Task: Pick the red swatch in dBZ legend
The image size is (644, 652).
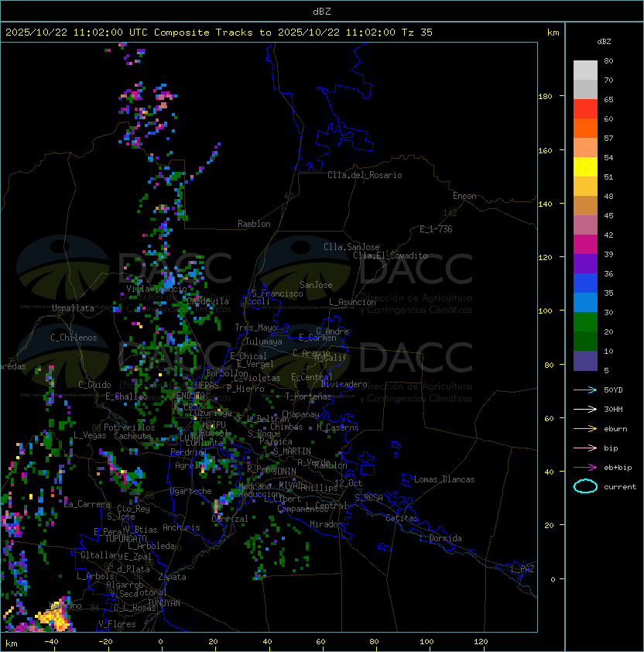Action: 585,109
